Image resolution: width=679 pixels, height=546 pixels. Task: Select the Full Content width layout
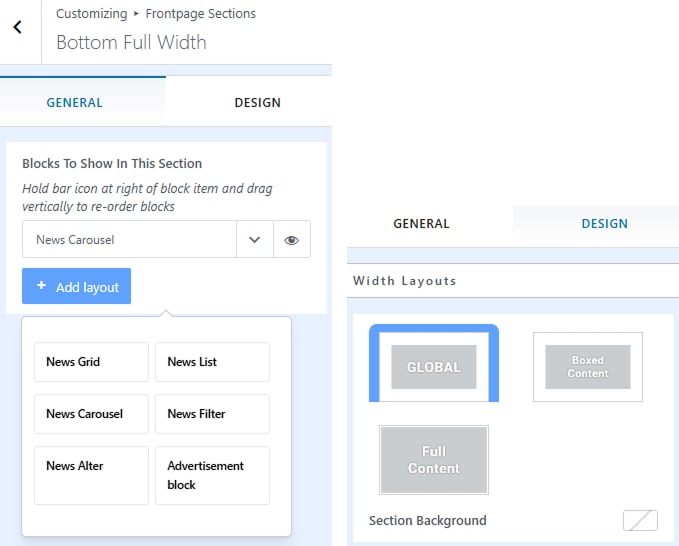(433, 460)
